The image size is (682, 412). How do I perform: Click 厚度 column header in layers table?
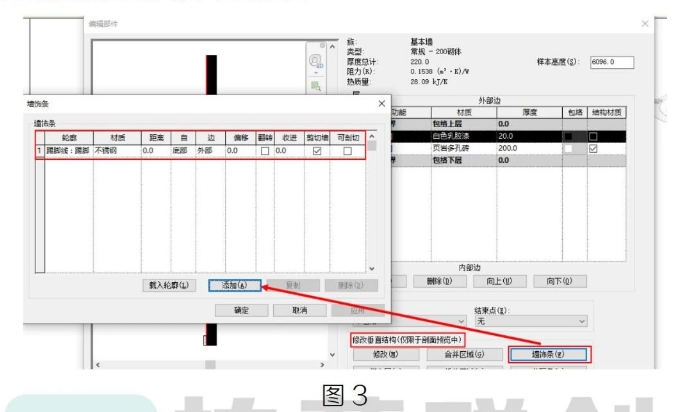pos(529,112)
